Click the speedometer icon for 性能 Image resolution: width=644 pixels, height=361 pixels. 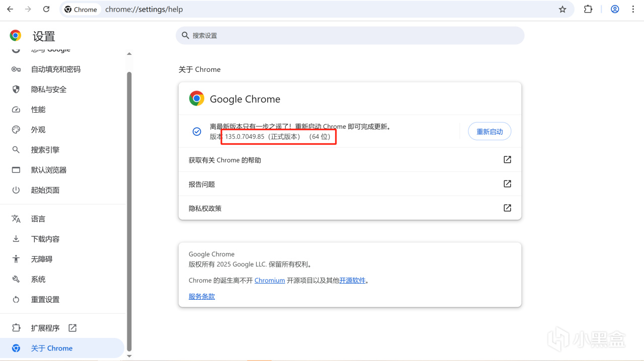pos(16,110)
